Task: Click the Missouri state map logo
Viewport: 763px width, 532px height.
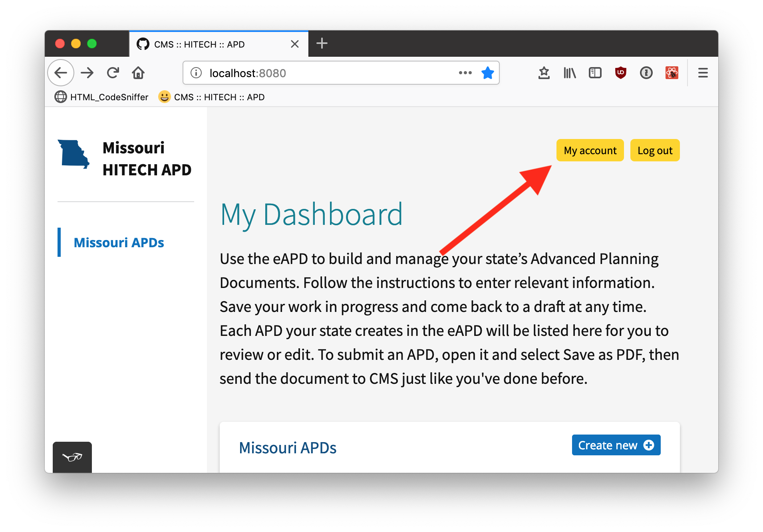Action: coord(74,155)
